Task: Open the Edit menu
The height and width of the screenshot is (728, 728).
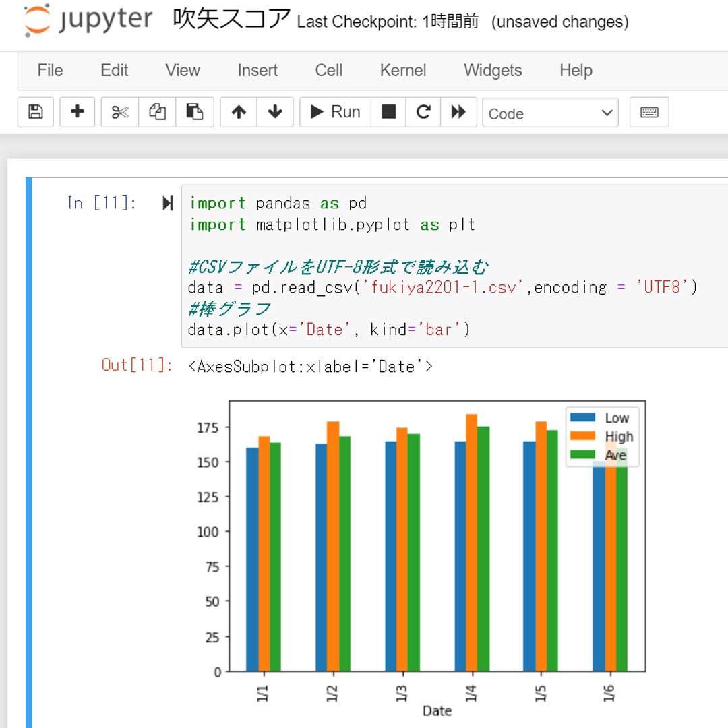Action: click(114, 71)
